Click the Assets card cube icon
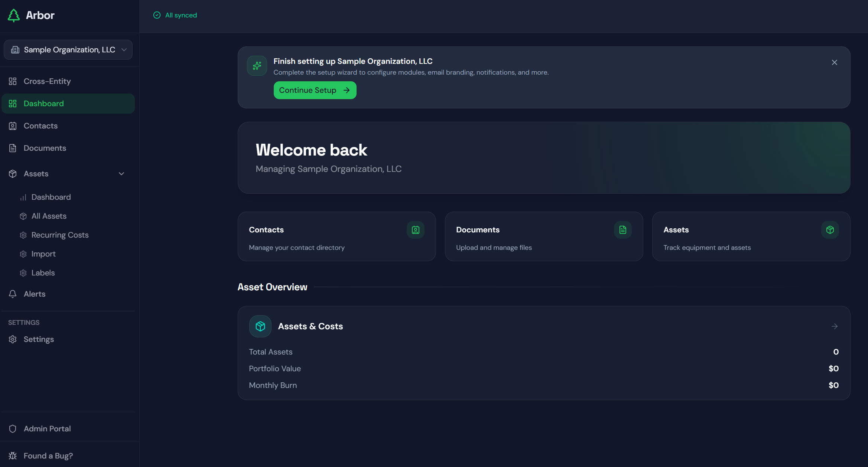Image resolution: width=868 pixels, height=467 pixels. pos(830,230)
